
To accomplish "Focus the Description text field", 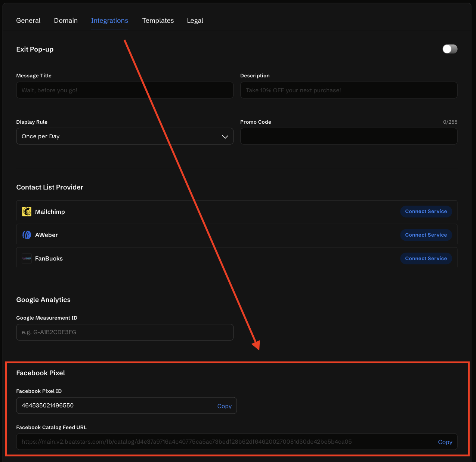I will coord(348,90).
